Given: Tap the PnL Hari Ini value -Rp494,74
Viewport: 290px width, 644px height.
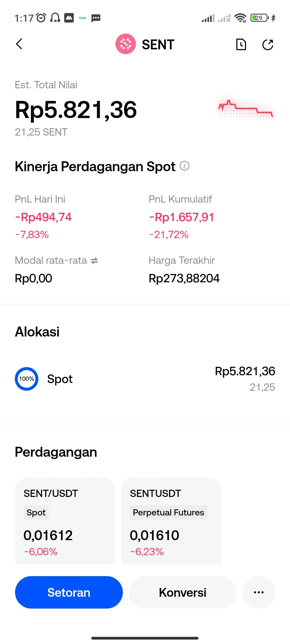Looking at the screenshot, I should coord(43,217).
